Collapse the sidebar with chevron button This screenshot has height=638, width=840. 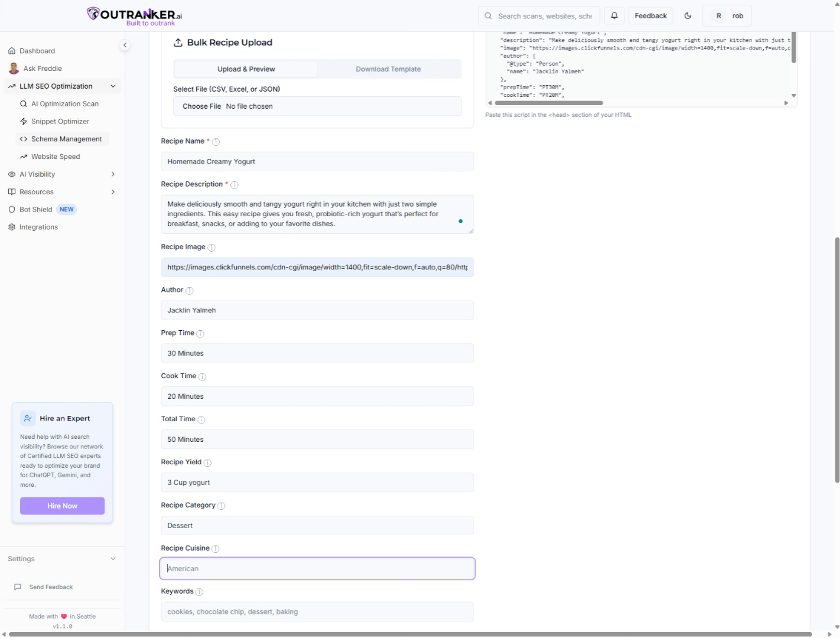(125, 45)
